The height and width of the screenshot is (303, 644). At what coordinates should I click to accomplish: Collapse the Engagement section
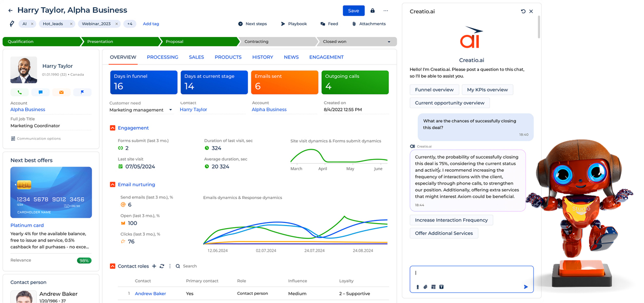click(111, 128)
